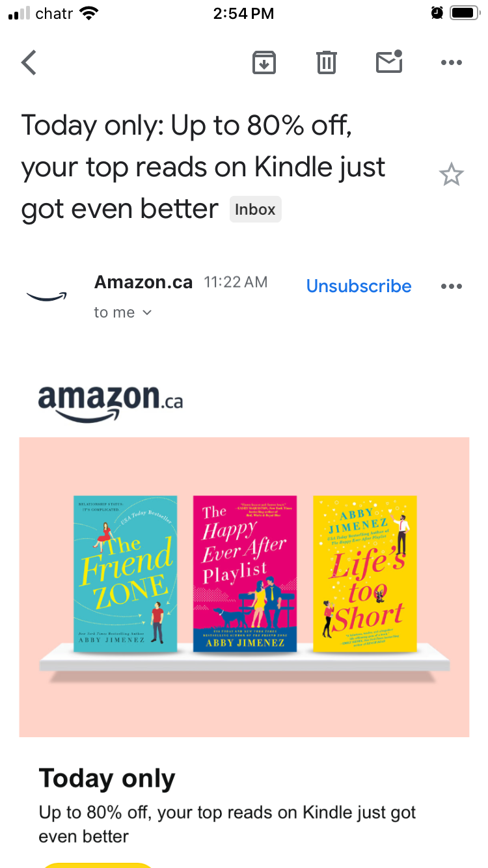Open sender row more options dots
This screenshot has width=488, height=868.
pos(451,286)
